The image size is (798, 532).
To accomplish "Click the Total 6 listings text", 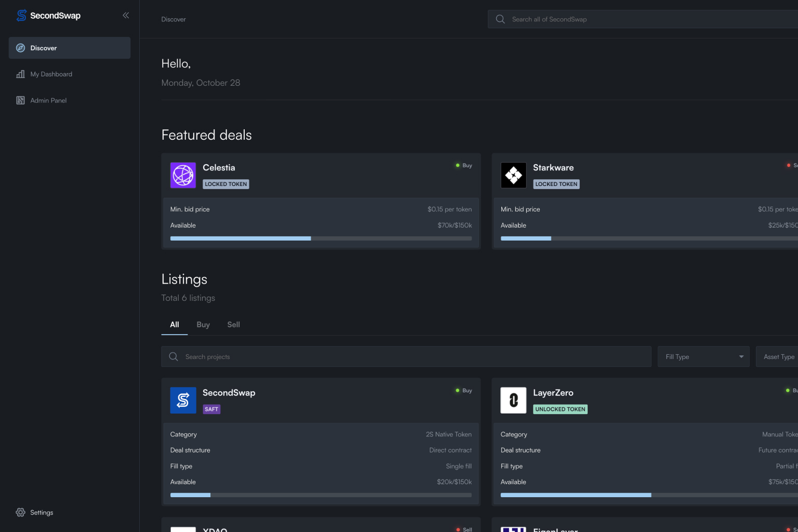I will (188, 298).
